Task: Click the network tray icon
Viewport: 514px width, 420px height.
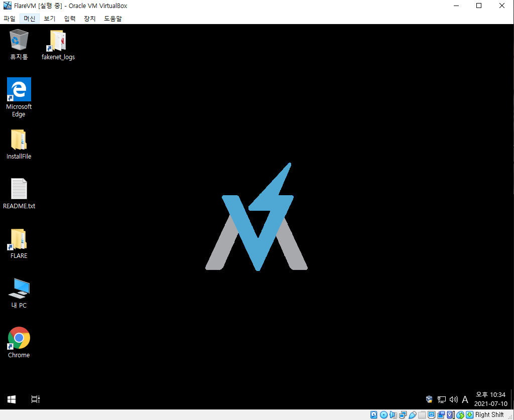Action: [x=442, y=399]
